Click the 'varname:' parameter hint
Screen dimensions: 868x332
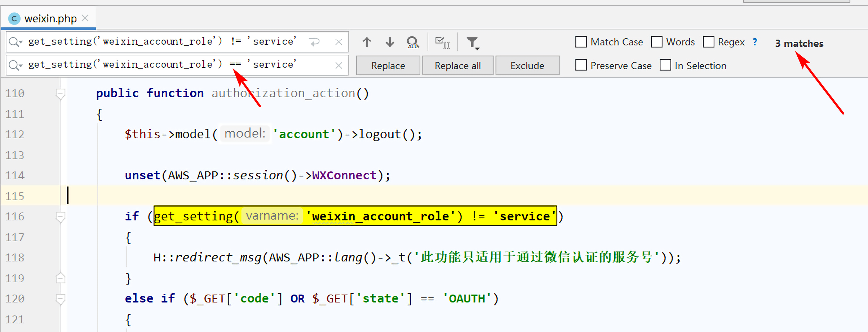click(272, 216)
